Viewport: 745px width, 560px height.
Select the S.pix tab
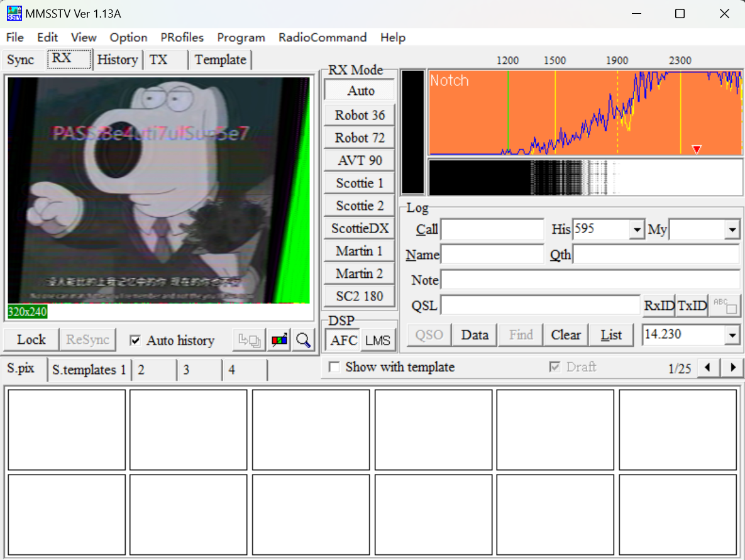[23, 368]
